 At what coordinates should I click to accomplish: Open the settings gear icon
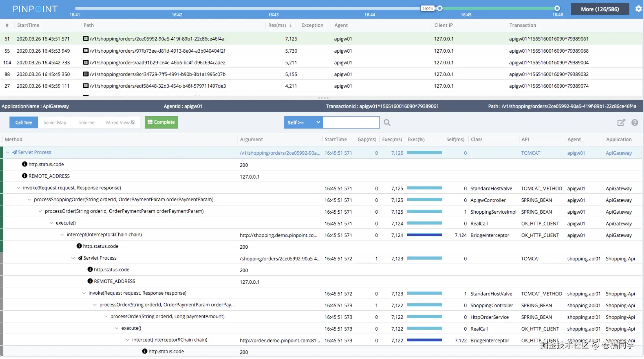tap(638, 9)
